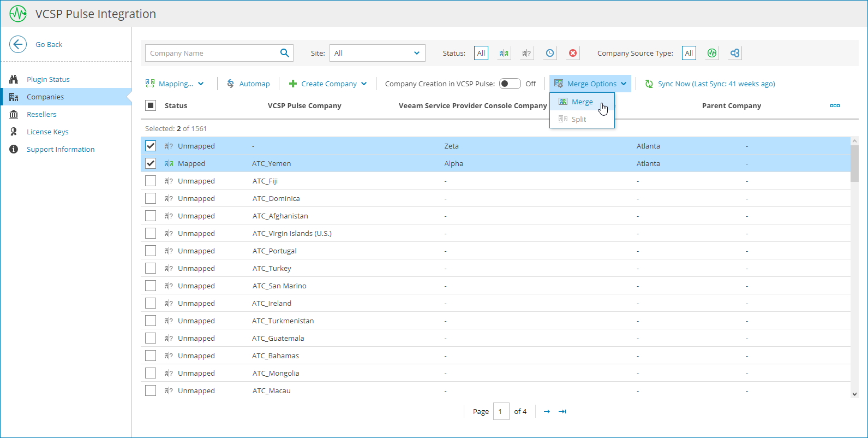Click the ATC_Turkmenistan cell
The image size is (868, 438).
click(x=283, y=321)
